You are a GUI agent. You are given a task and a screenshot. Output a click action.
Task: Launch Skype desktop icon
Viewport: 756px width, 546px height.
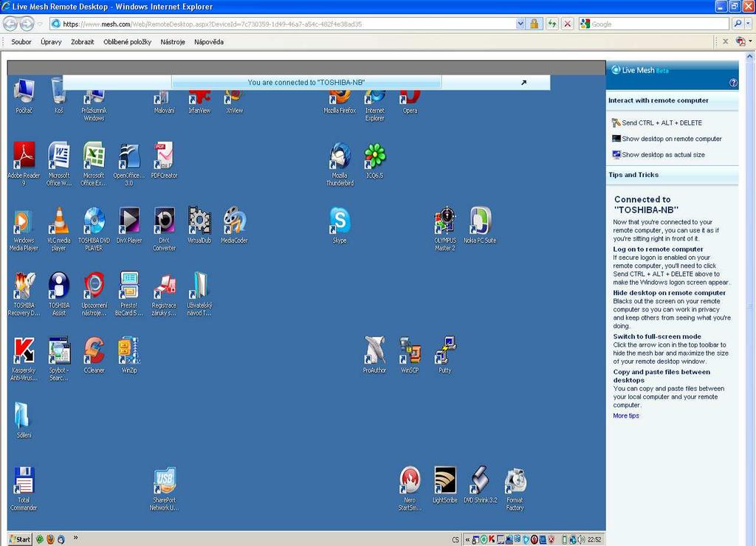[340, 226]
